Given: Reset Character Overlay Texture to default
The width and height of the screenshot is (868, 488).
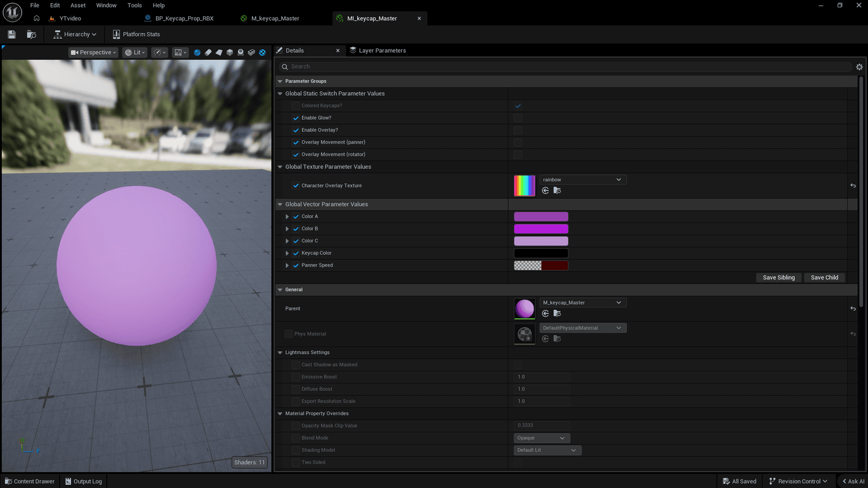Looking at the screenshot, I should point(853,185).
